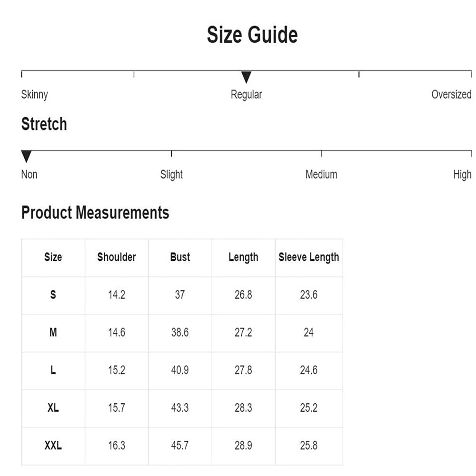Click the Size Guide heading

[252, 35]
